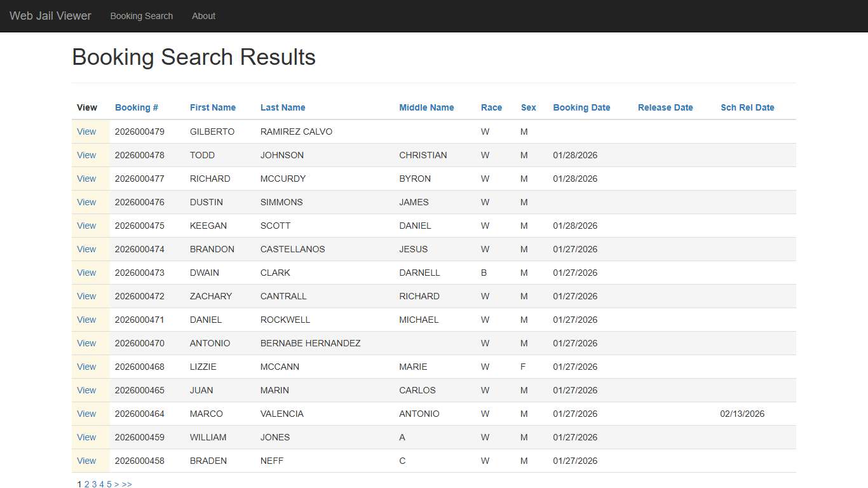Select the Booking Search menu item
The width and height of the screenshot is (868, 488).
[x=141, y=16]
